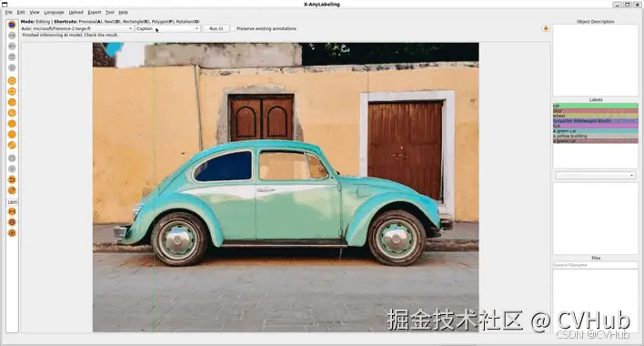644x346 pixels.
Task: Click inside the Object Description text box
Action: (595, 60)
